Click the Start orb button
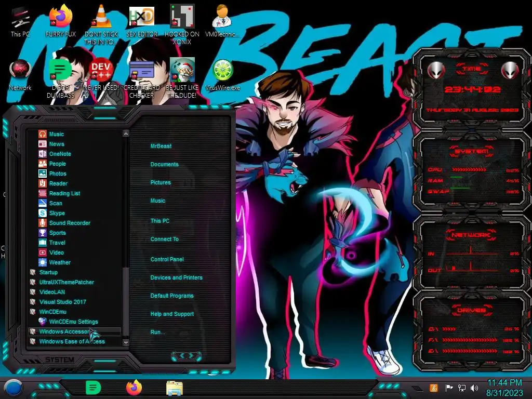 pyautogui.click(x=13, y=388)
